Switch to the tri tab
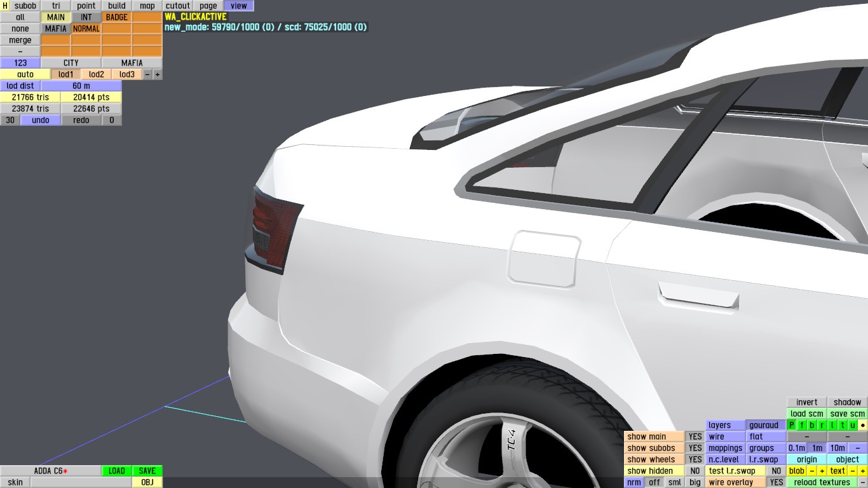This screenshot has height=488, width=868. pos(56,6)
